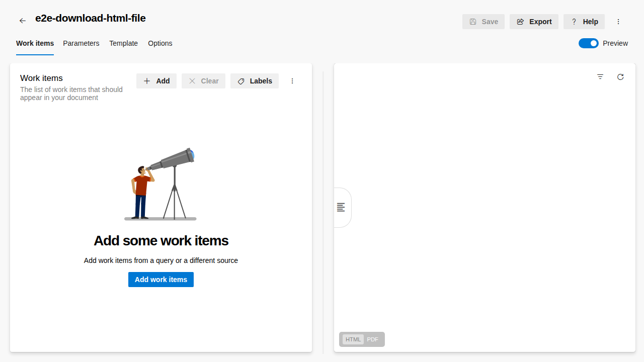Screen dimensions: 644x362
Task: Switch to the Parameters tab
Action: tap(81, 43)
